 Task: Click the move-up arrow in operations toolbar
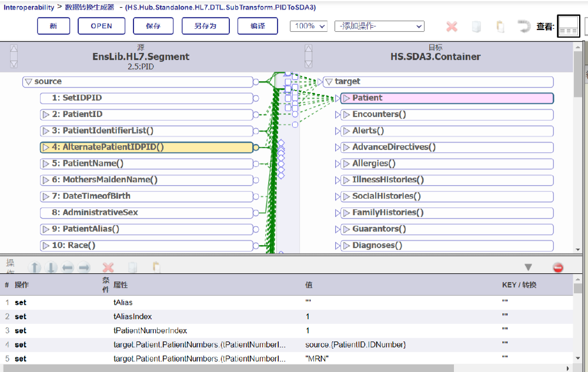click(x=35, y=268)
